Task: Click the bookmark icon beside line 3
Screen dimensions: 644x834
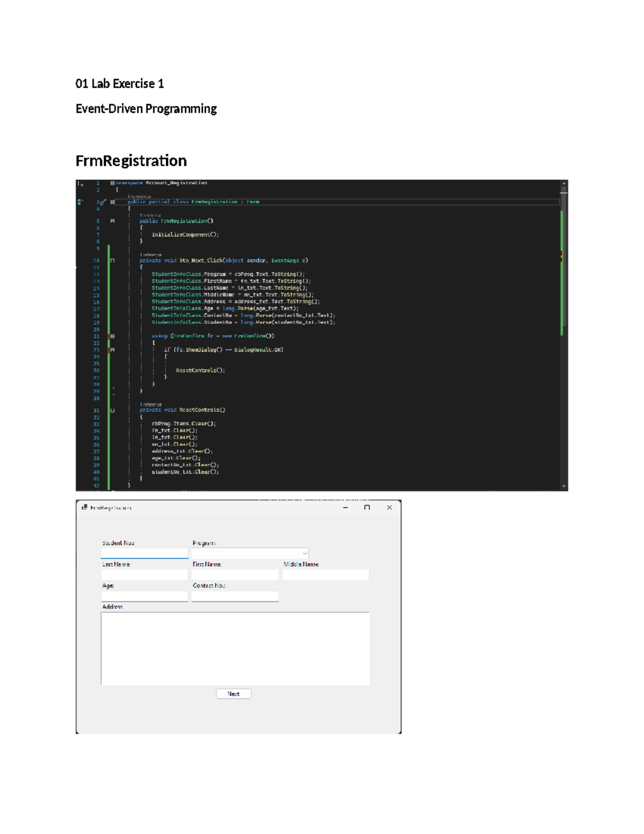Action: (80, 201)
